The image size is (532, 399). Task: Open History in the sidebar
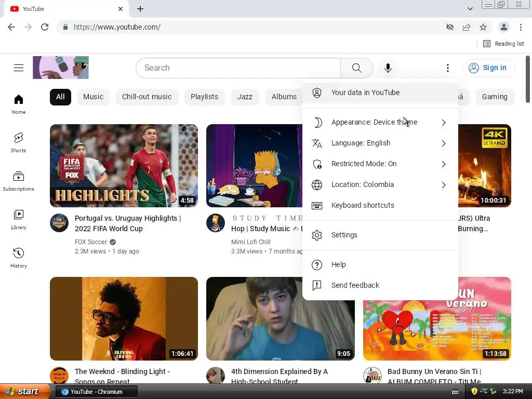pyautogui.click(x=18, y=258)
